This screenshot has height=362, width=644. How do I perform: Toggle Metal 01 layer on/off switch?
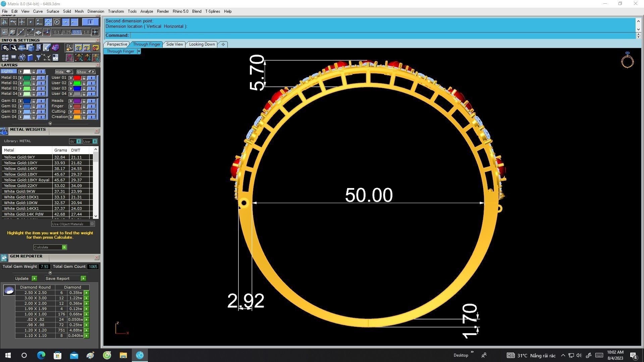point(41,78)
